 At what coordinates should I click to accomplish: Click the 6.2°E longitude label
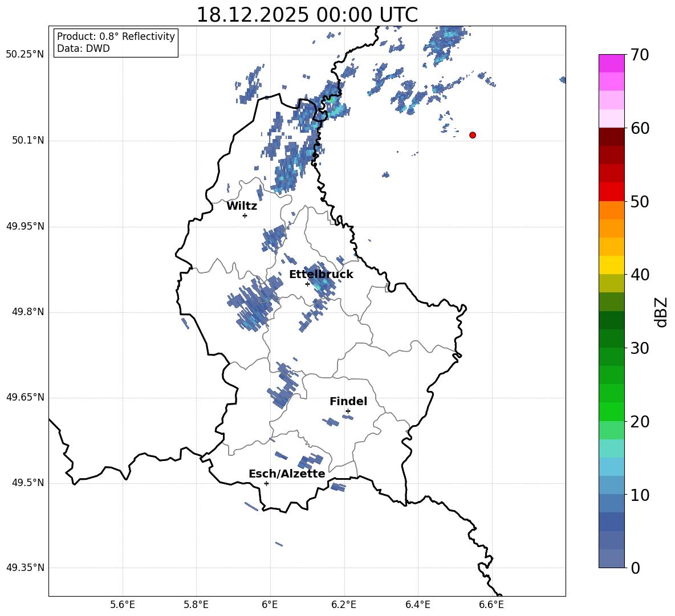(344, 605)
